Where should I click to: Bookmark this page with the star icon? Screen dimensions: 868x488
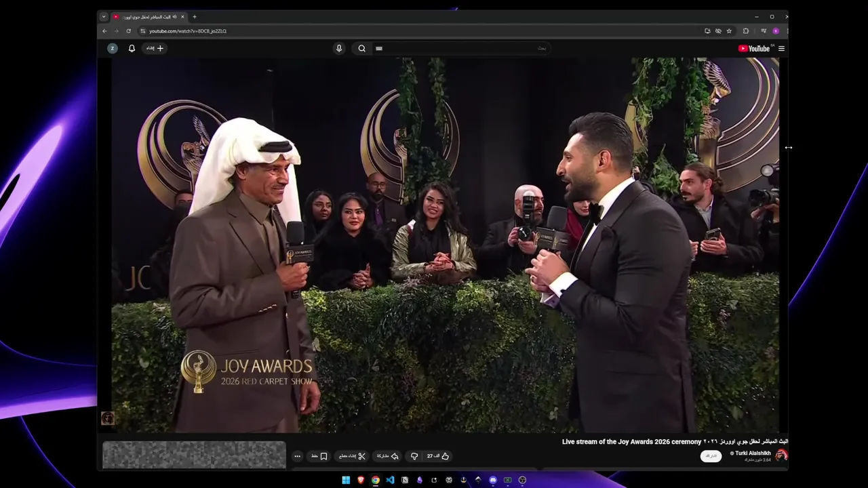tap(729, 31)
